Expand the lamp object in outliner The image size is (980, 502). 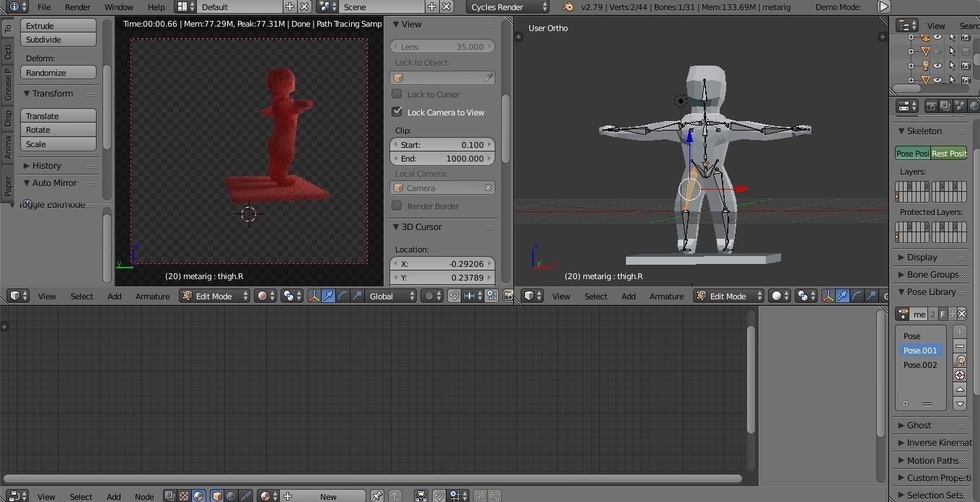click(x=911, y=66)
